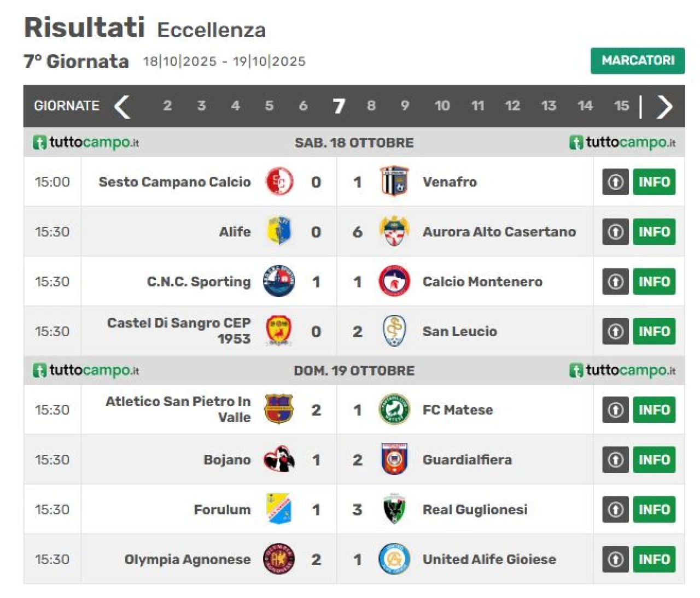This screenshot has width=700, height=598.
Task: Click the FC Matese green logo
Action: coord(394,409)
